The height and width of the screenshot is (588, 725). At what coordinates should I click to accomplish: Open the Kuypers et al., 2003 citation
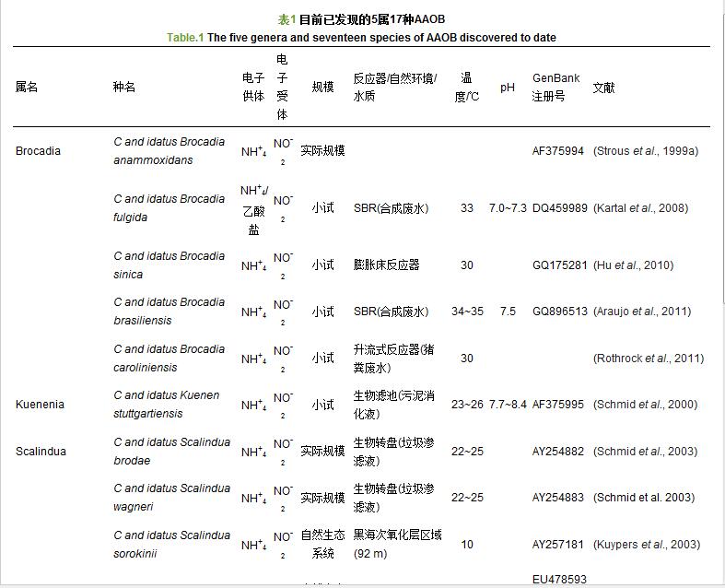[647, 545]
